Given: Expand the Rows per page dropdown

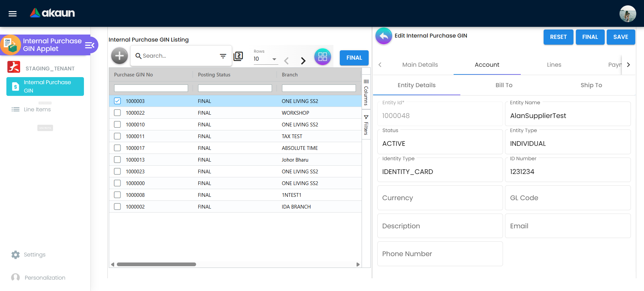Looking at the screenshot, I should 274,59.
